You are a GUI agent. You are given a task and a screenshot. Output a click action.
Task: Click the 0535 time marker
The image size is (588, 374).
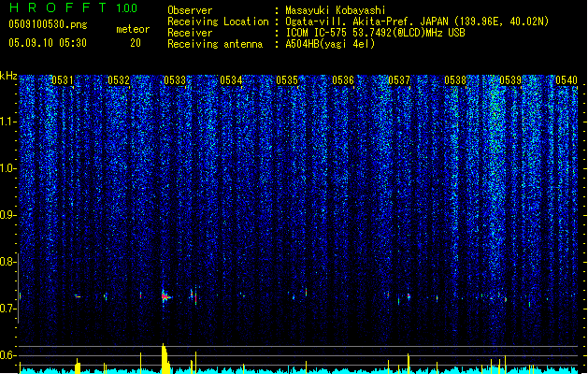[287, 80]
